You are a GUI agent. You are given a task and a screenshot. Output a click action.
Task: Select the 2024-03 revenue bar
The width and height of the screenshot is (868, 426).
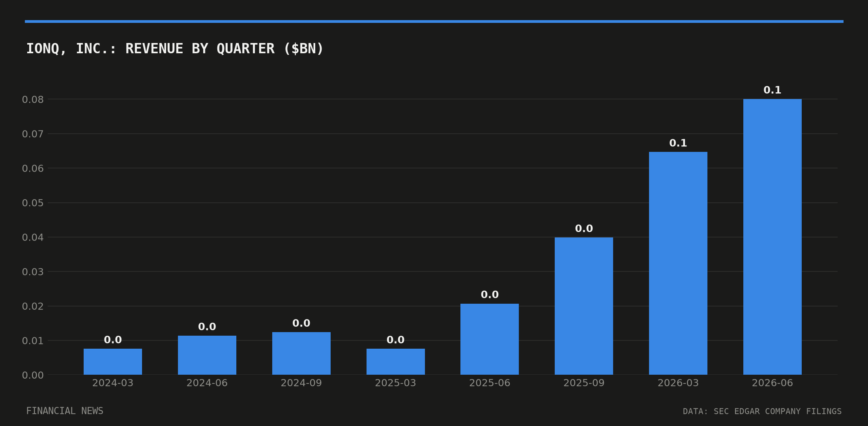113,362
